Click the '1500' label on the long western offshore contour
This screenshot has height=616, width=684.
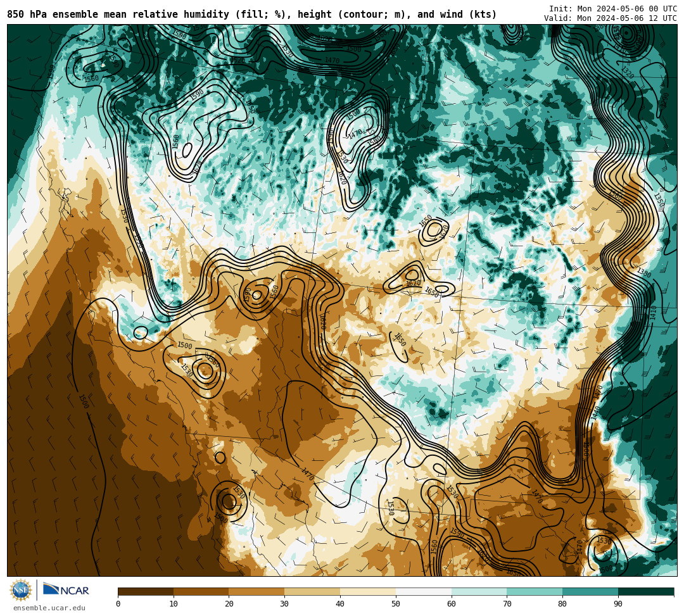[x=84, y=401]
